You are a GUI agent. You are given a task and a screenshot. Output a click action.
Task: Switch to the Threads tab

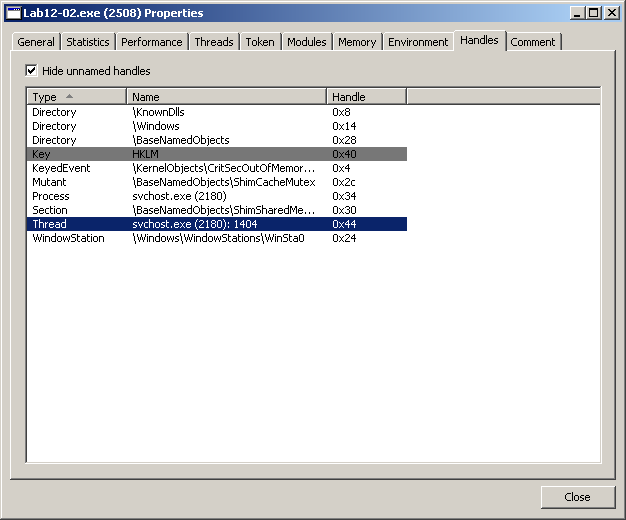point(214,42)
